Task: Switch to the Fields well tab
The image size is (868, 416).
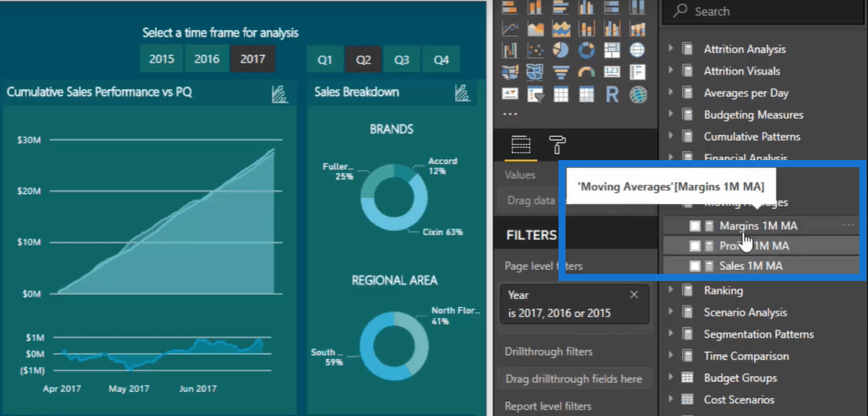Action: coord(520,145)
